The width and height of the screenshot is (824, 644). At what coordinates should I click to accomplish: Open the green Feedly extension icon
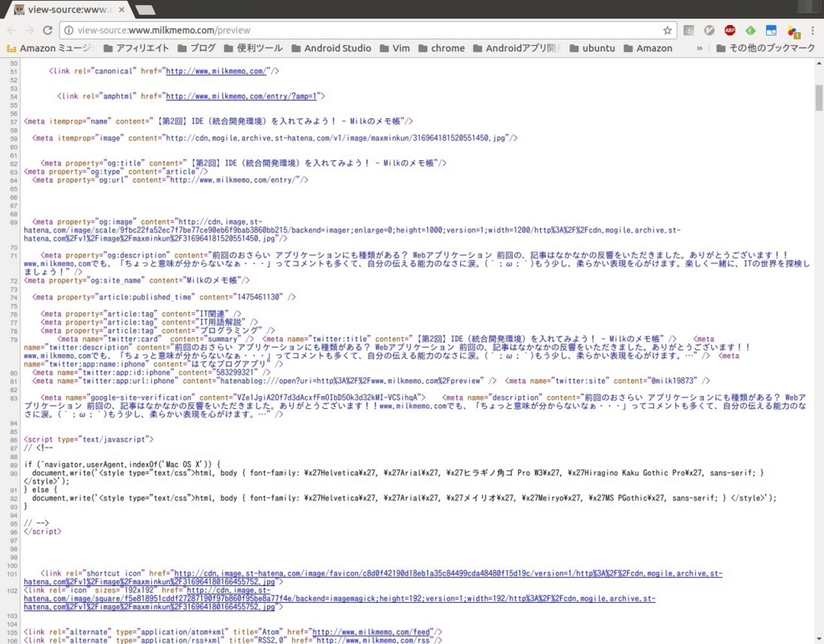751,30
